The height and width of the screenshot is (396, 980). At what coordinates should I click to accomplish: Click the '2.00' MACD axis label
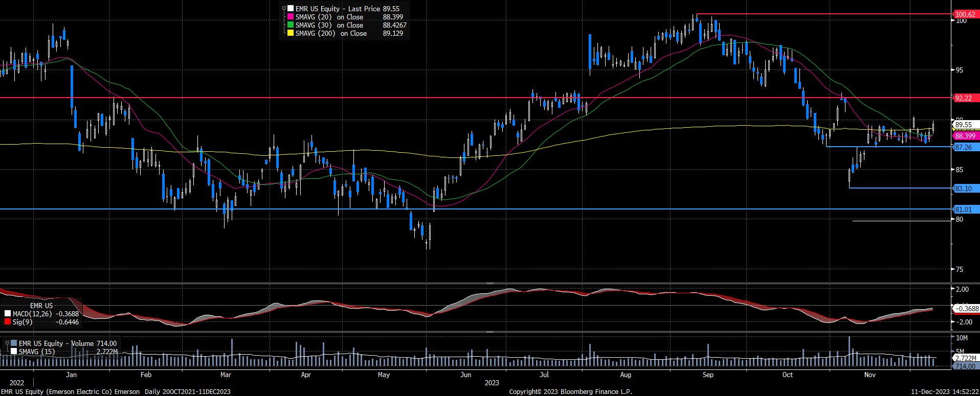click(x=962, y=289)
